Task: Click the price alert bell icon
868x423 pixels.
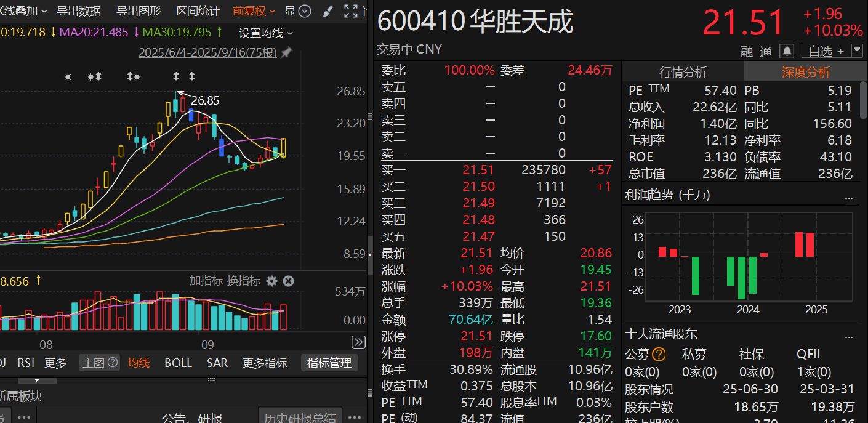Action: pyautogui.click(x=787, y=51)
